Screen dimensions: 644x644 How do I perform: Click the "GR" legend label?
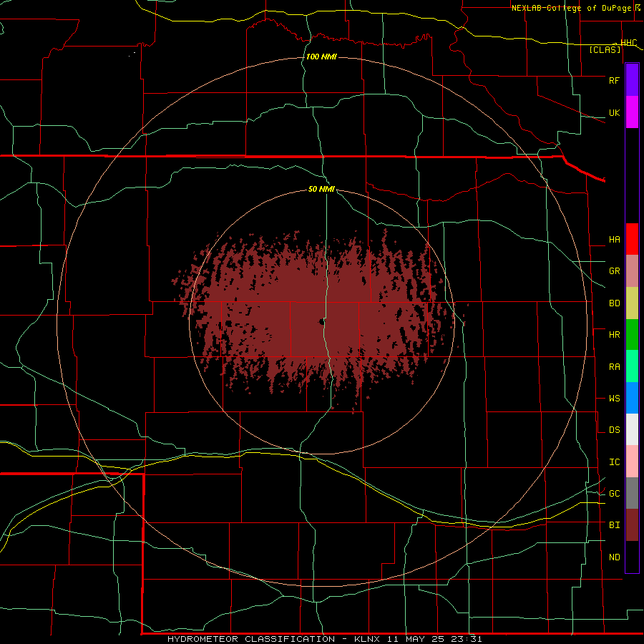[x=614, y=271]
